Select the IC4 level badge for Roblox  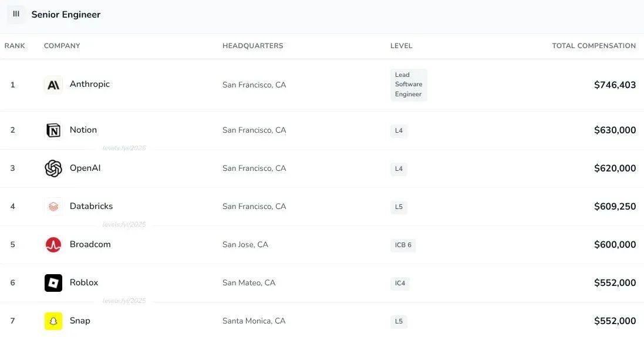(400, 283)
